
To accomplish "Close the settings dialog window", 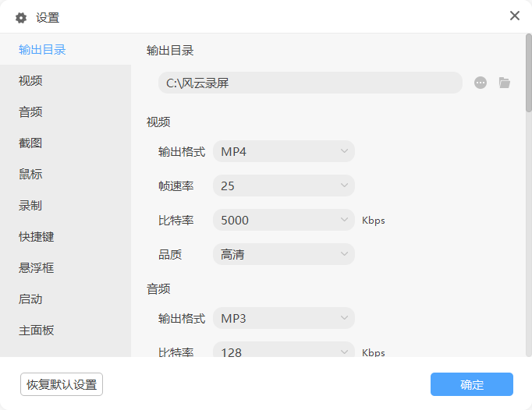I will 515,16.
